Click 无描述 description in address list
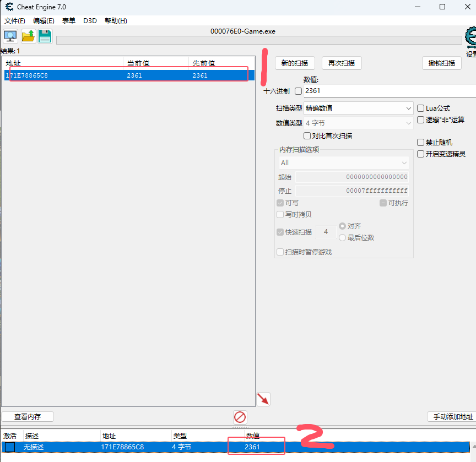476x462 pixels. click(x=34, y=447)
